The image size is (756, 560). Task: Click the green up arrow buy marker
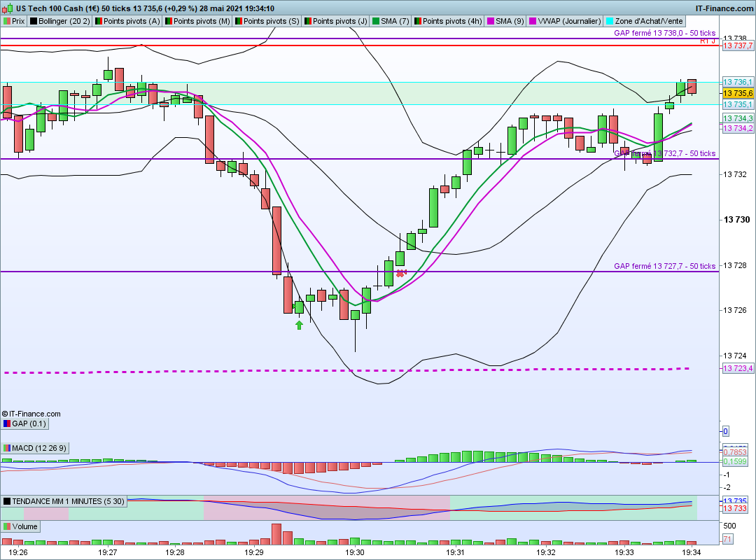300,325
